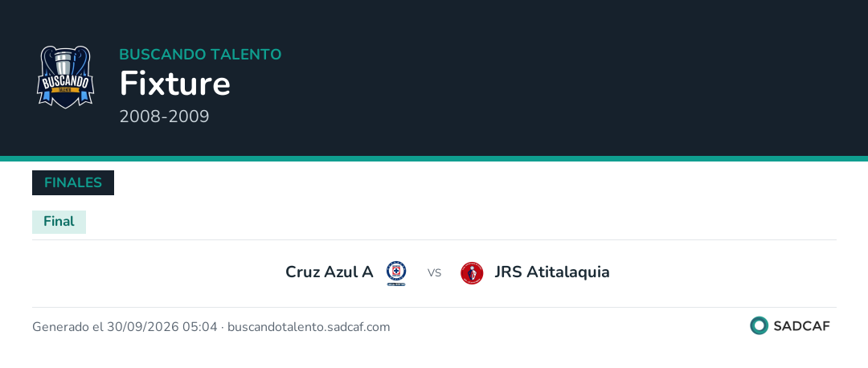
Task: Select the 2008-2009 season text
Action: 165,117
